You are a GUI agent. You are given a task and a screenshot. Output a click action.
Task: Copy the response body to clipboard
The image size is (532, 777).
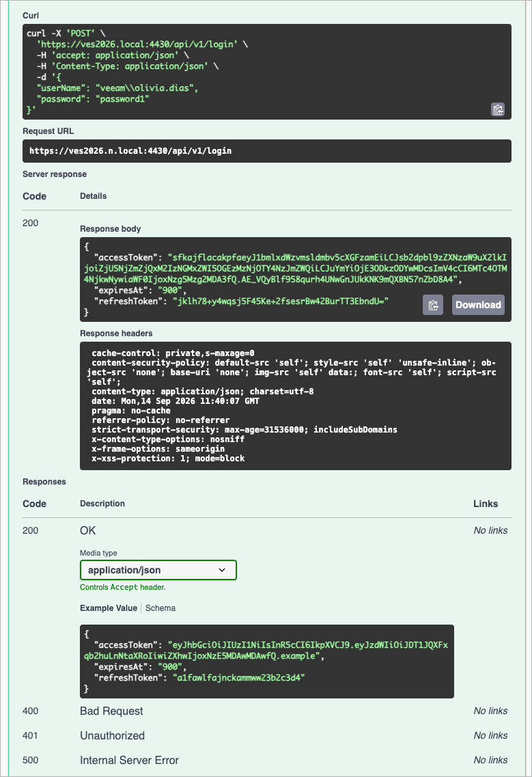coord(433,305)
